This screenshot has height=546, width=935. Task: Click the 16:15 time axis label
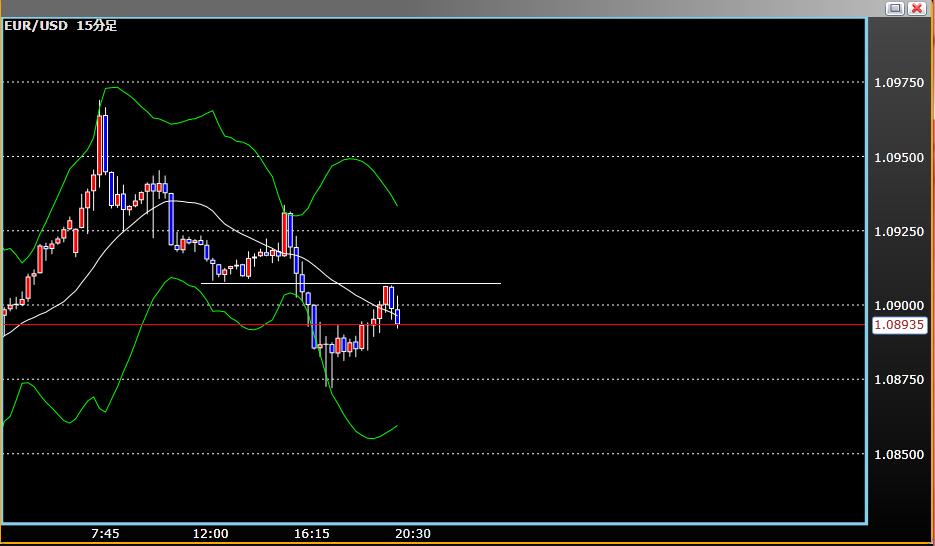[312, 534]
